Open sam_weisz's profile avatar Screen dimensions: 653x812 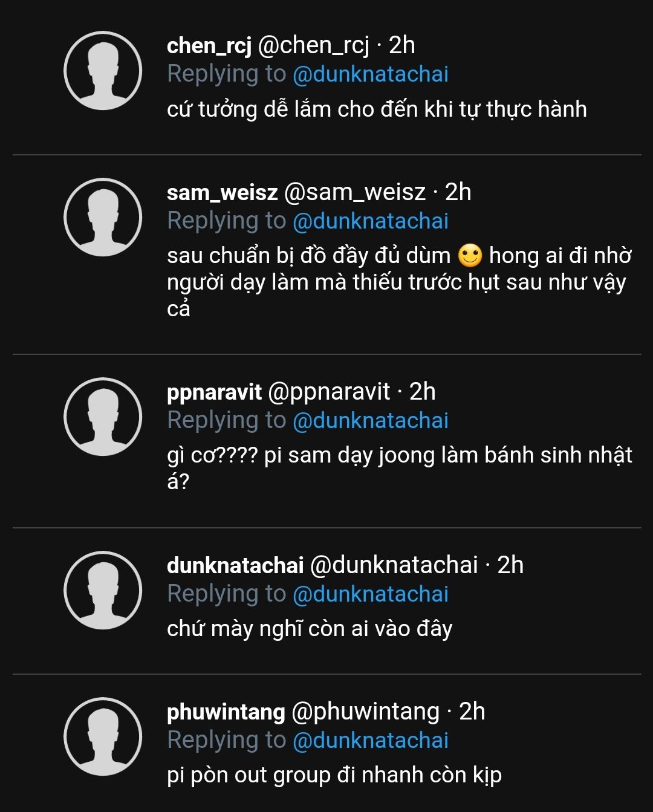pyautogui.click(x=103, y=218)
